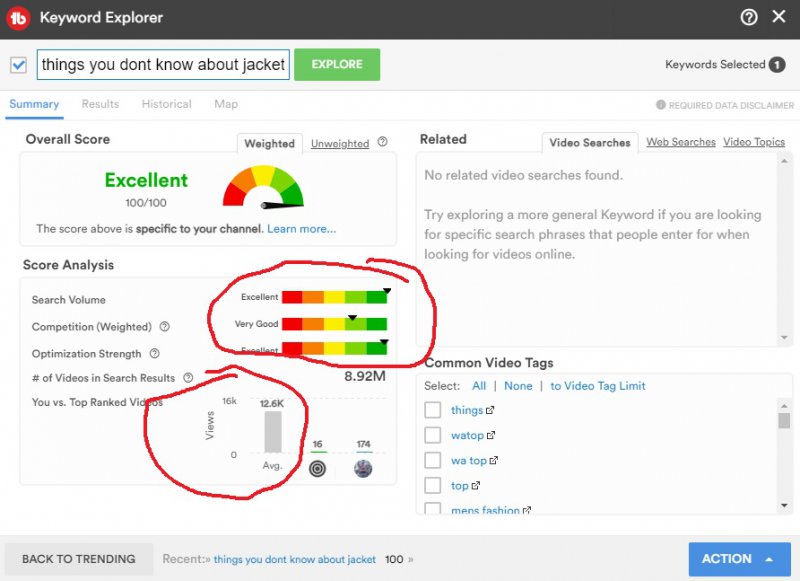Click the target icon below the views chart
Image resolution: width=800 pixels, height=581 pixels.
click(x=317, y=468)
